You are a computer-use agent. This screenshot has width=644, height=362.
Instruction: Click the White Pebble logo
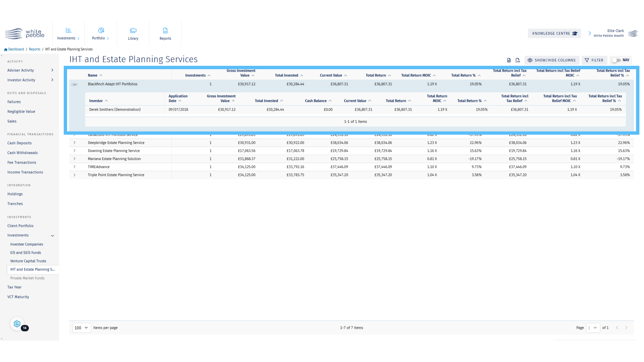coord(25,34)
